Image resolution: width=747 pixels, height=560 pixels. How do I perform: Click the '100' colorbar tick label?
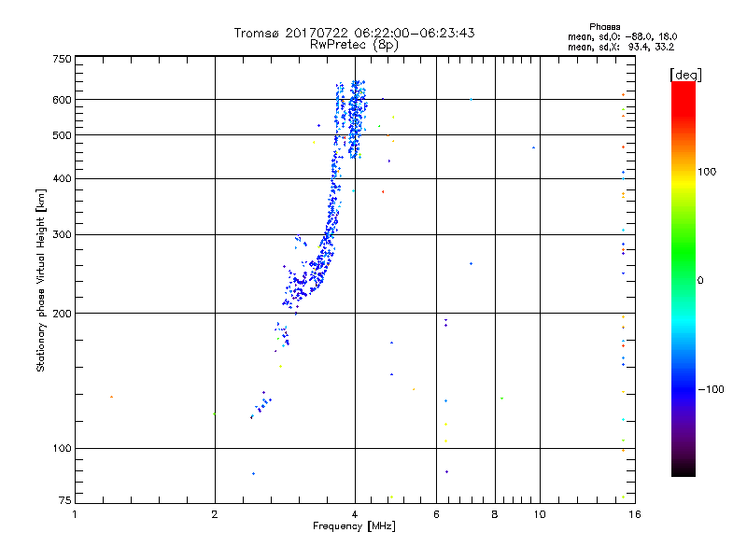coord(707,172)
